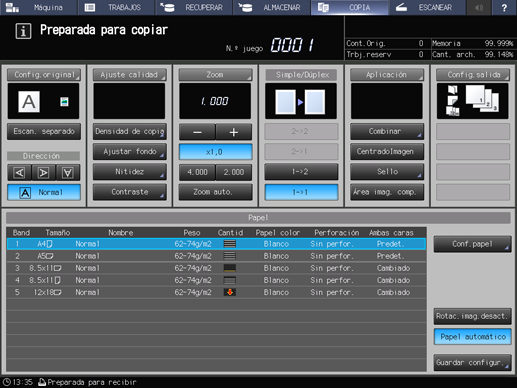Open Config. salida settings
517x388 pixels.
473,75
